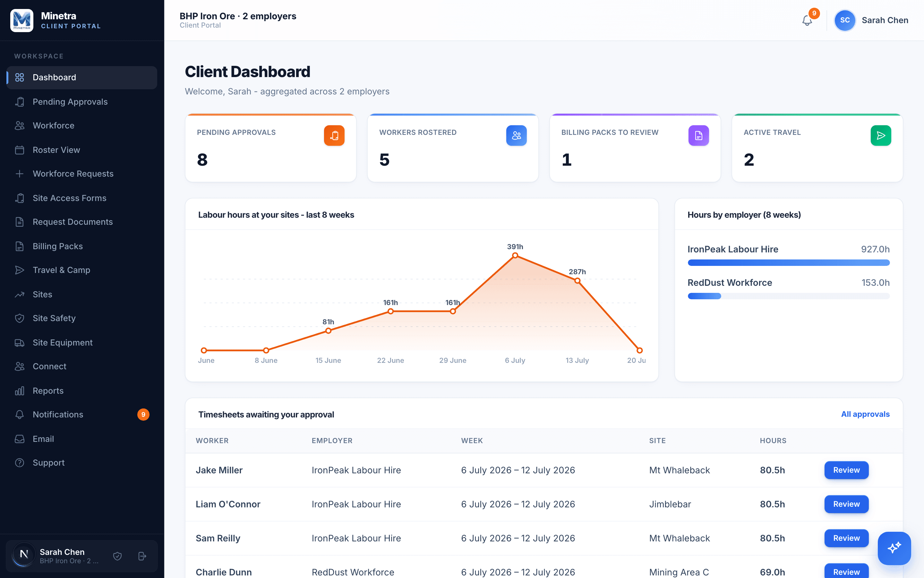Click Sarah Chen name in header

[885, 20]
